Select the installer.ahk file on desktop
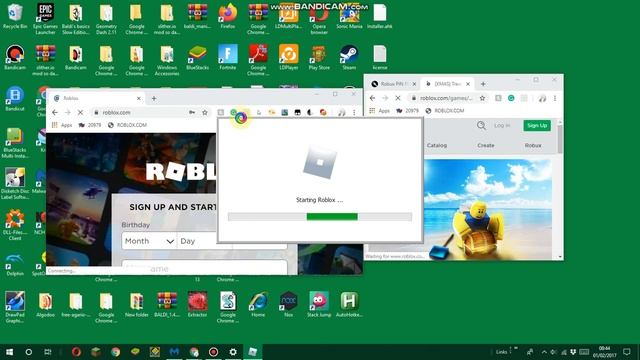Image resolution: width=640 pixels, height=360 pixels. pos(380,16)
